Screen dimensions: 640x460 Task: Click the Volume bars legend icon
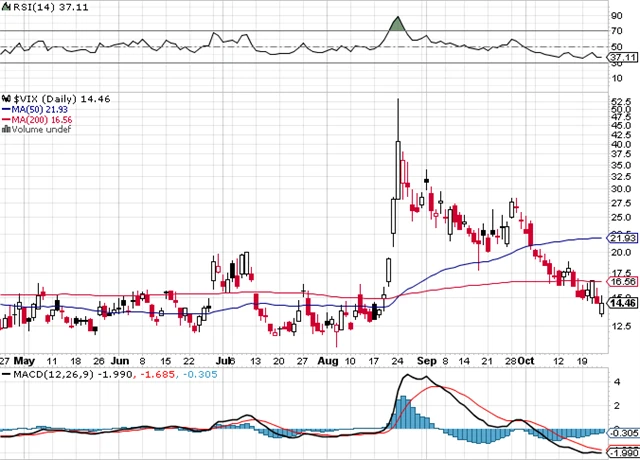[4, 131]
